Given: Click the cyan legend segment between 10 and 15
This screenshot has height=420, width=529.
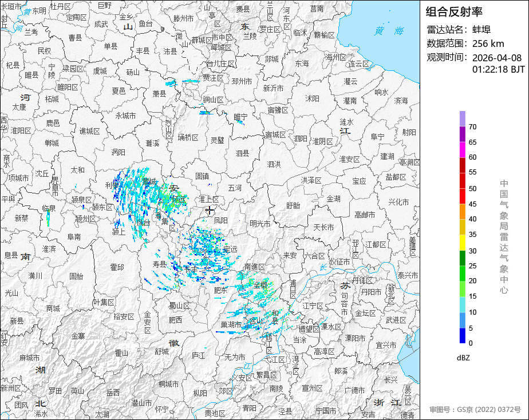Looking at the screenshot, I should coord(463,305).
